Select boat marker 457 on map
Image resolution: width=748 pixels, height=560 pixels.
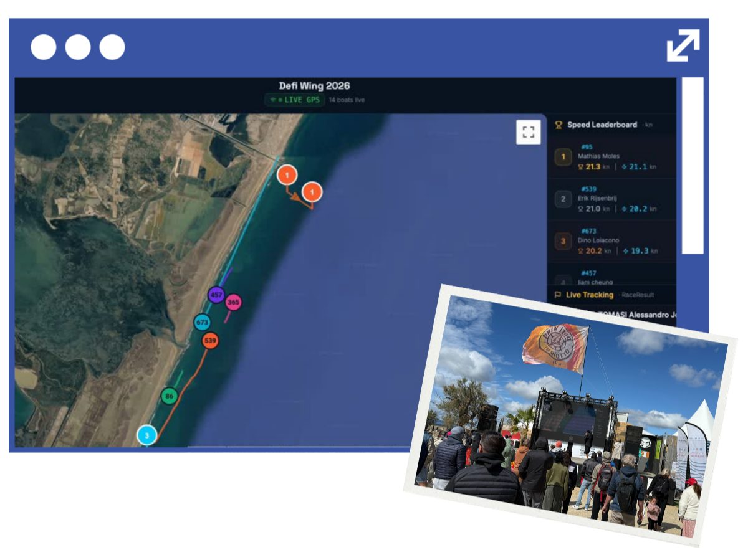[x=216, y=295]
